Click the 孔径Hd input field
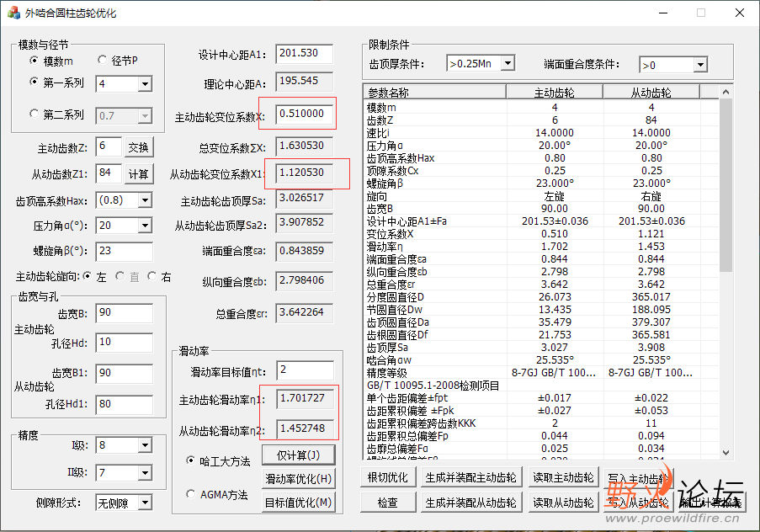 (x=124, y=343)
